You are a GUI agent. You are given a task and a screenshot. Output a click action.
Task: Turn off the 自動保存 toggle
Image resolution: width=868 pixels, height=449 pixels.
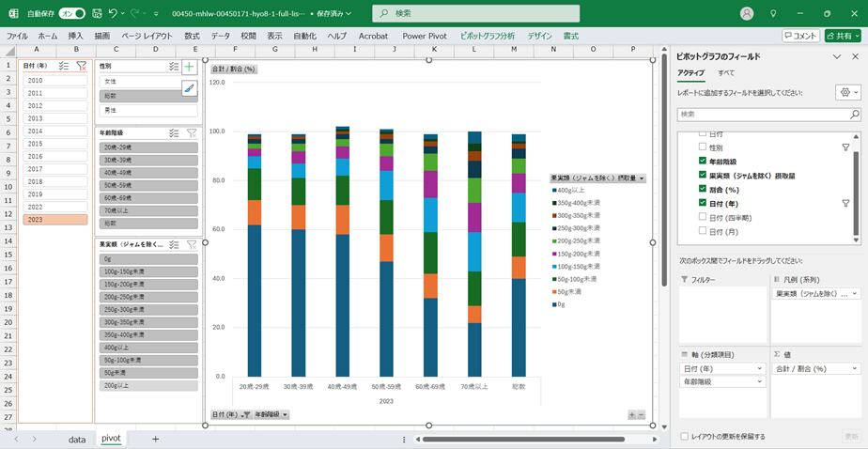click(x=72, y=14)
